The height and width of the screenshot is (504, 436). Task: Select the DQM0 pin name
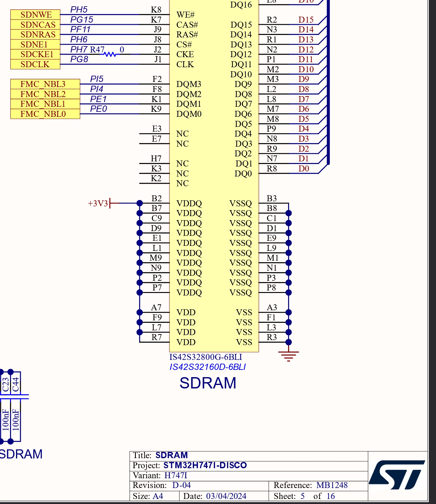[x=189, y=114]
